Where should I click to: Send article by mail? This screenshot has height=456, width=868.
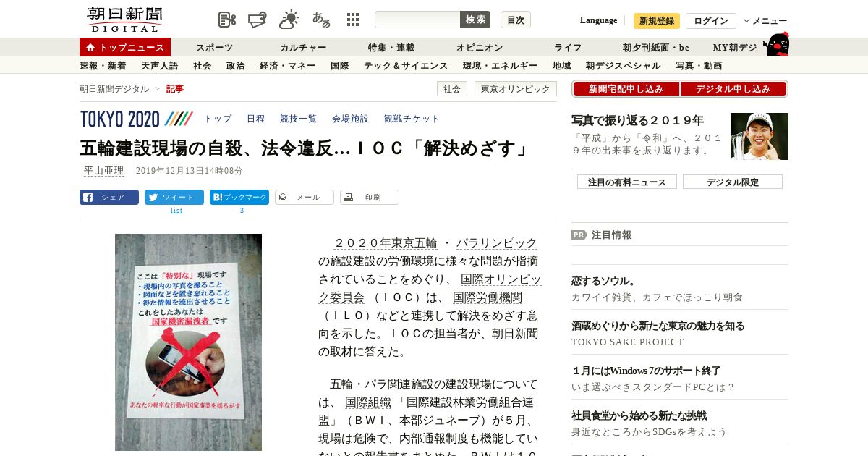(x=305, y=197)
